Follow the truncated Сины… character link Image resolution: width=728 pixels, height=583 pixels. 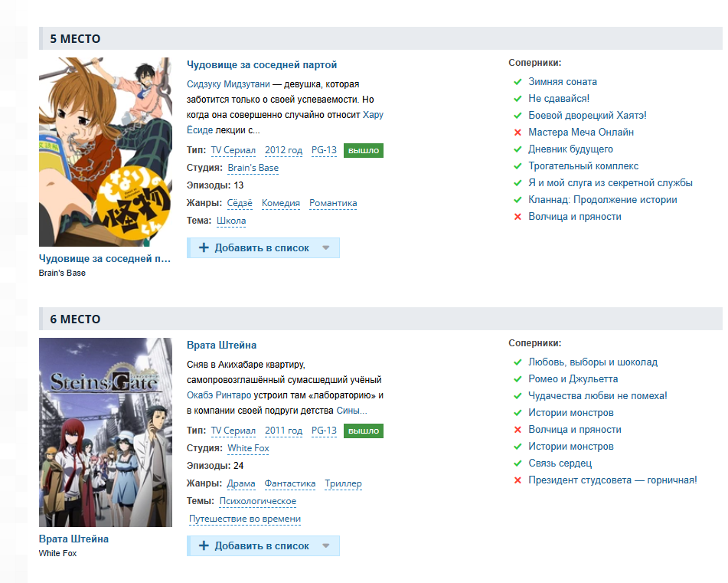[351, 411]
